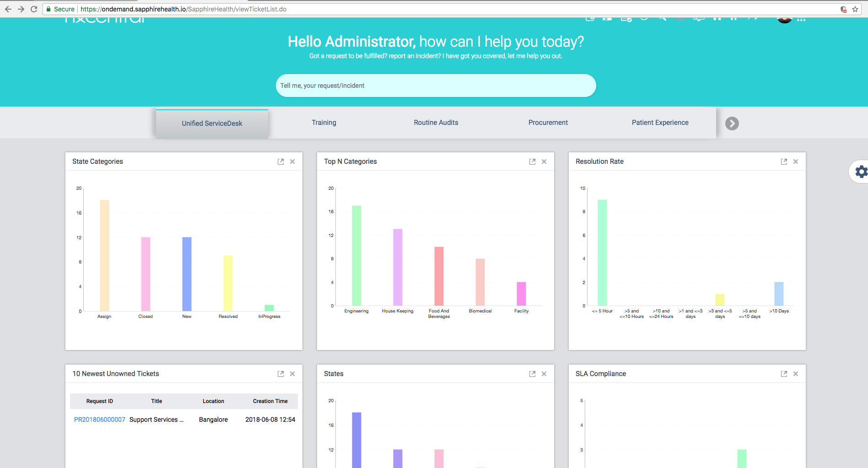Close the State Categories widget
The width and height of the screenshot is (868, 468).
(x=292, y=161)
